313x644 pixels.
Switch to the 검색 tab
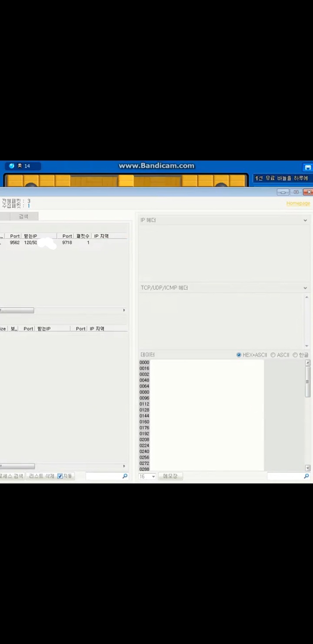point(23,216)
